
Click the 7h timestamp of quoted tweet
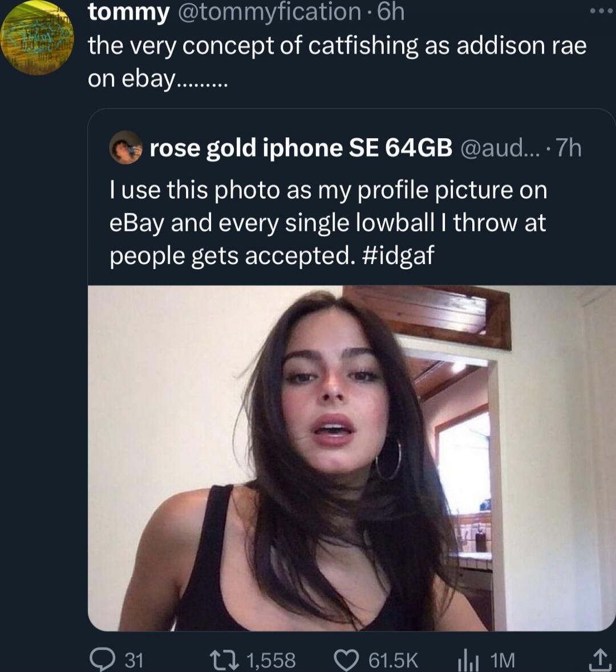[x=569, y=148]
